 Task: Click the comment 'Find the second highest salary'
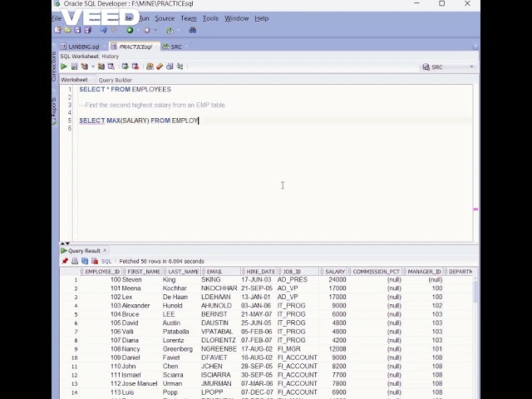tap(153, 105)
